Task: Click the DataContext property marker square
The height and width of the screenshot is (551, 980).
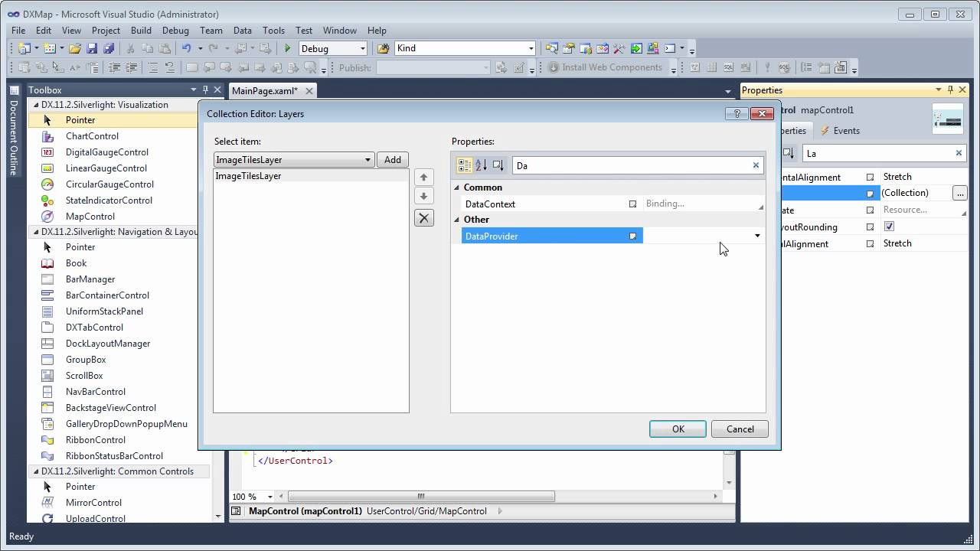Action: pos(632,204)
